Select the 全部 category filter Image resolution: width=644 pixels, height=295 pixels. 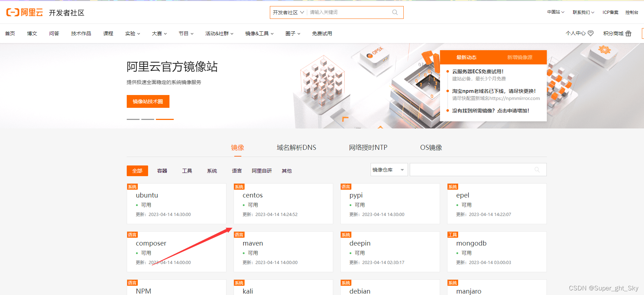click(137, 171)
